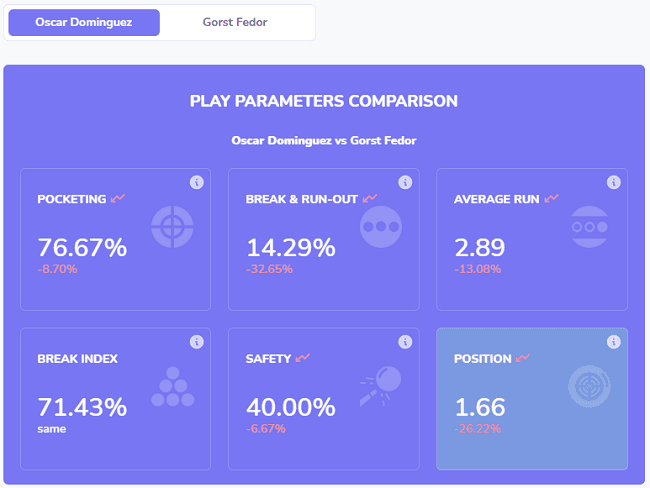650x488 pixels.
Task: Click the Break Index ball rack icon
Action: (x=172, y=387)
